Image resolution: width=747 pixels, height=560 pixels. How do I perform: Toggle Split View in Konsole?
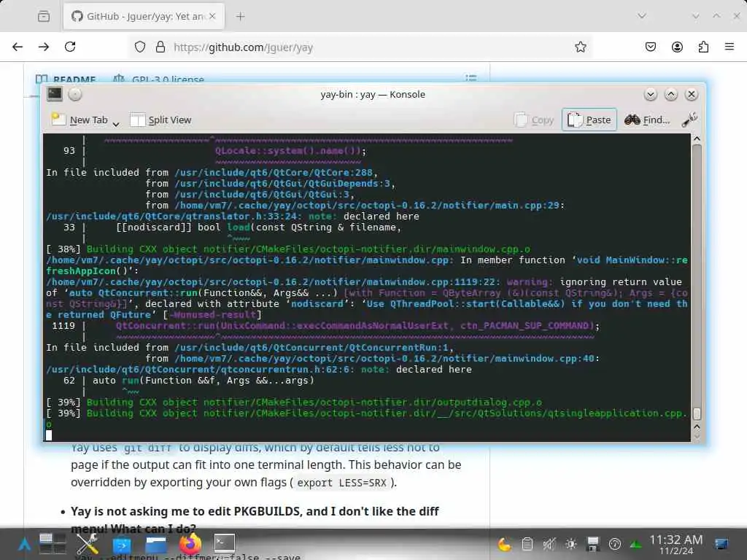pos(160,120)
